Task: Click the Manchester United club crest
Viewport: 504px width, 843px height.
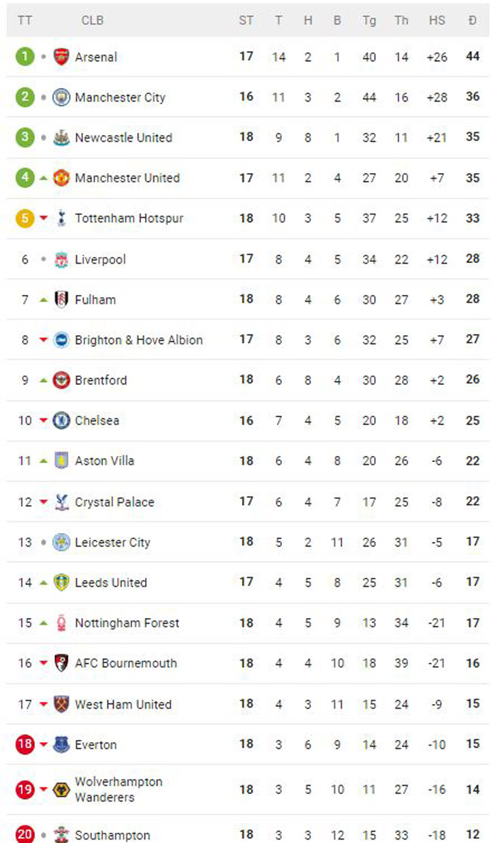Action: pos(61,178)
